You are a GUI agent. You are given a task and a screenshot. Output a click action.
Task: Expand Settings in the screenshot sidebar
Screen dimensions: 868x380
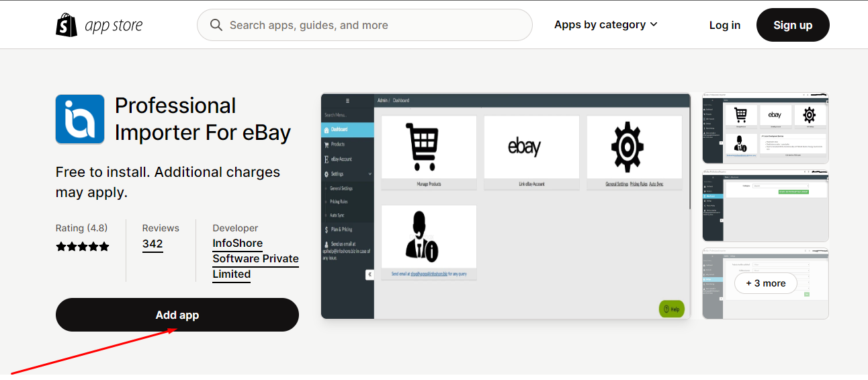coord(347,174)
